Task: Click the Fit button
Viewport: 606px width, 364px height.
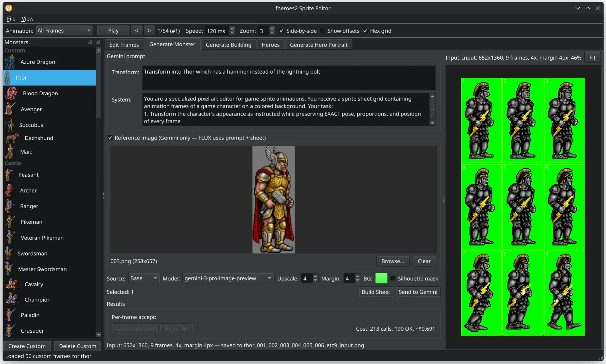Action: pos(592,58)
